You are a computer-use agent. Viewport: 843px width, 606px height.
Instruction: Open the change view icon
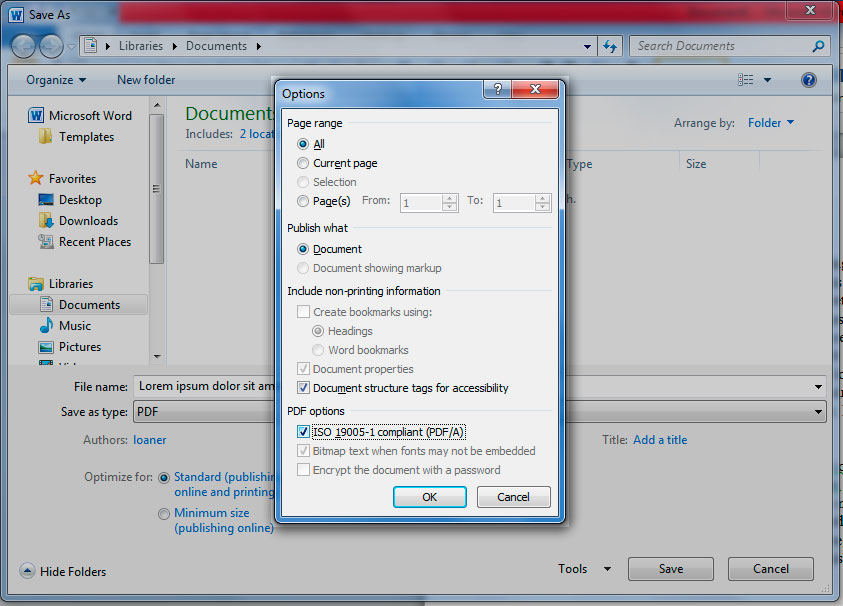pos(745,80)
